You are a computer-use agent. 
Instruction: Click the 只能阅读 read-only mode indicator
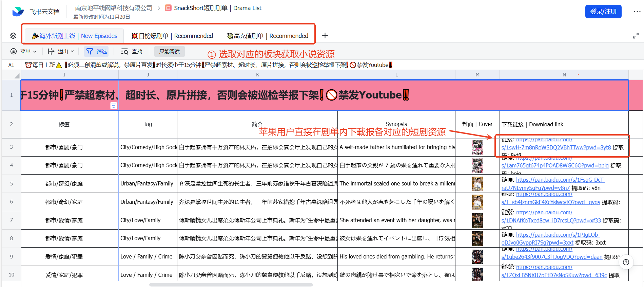pyautogui.click(x=170, y=51)
